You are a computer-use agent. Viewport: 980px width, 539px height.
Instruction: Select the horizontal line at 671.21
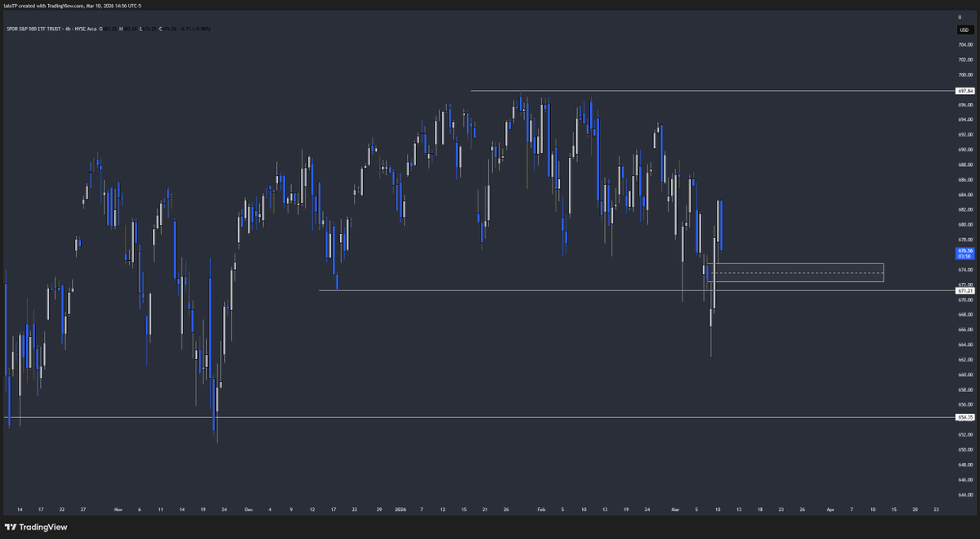pyautogui.click(x=637, y=290)
